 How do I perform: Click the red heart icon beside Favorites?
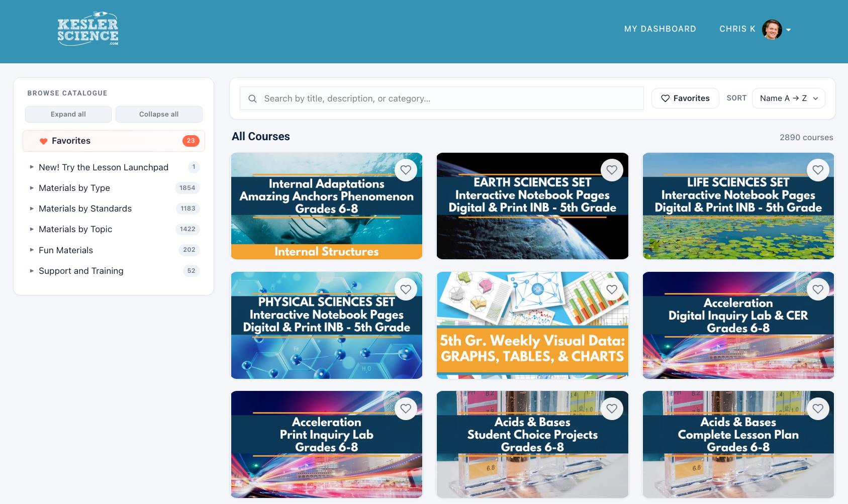tap(44, 141)
